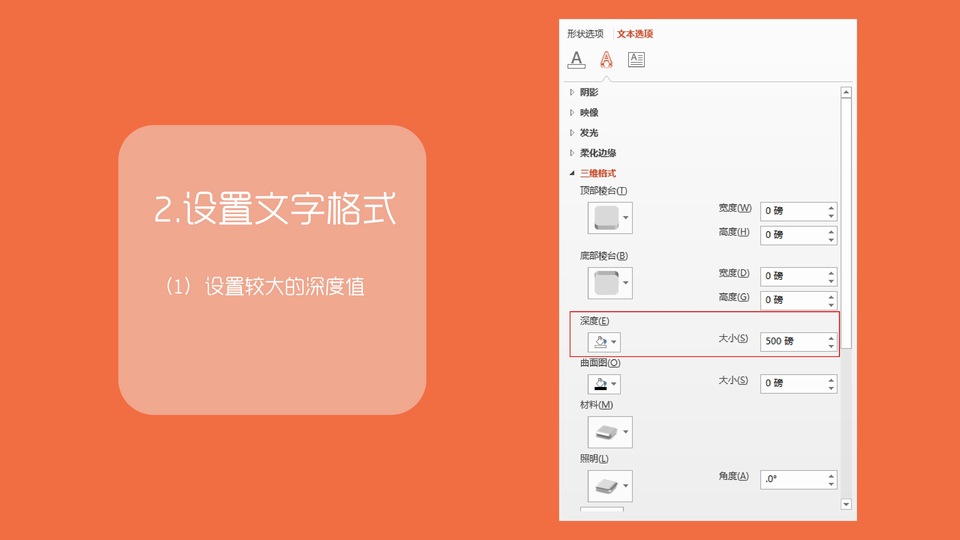This screenshot has height=540, width=960.
Task: Increase the 顶部棱台 width value
Action: [x=831, y=207]
